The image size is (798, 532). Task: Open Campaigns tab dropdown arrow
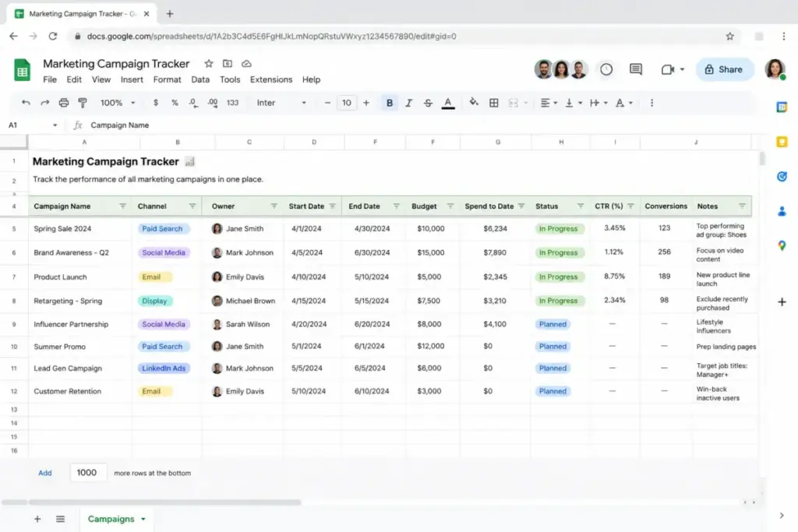pos(143,520)
